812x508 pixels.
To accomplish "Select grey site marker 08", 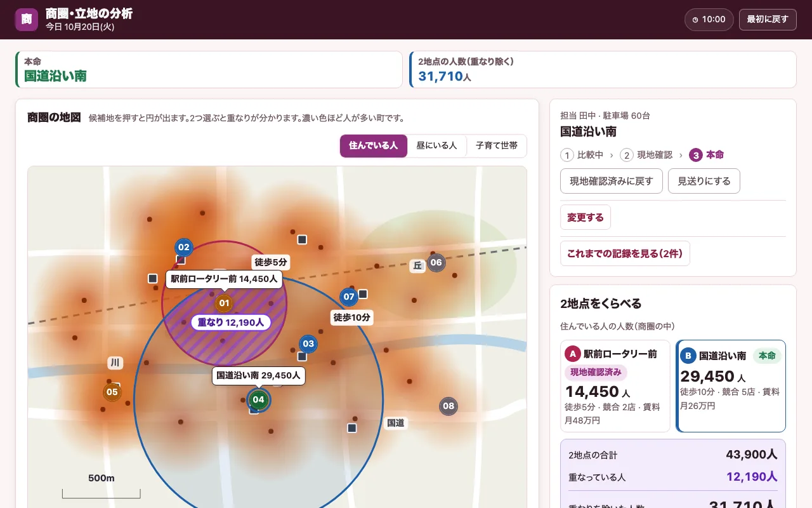I will point(449,406).
